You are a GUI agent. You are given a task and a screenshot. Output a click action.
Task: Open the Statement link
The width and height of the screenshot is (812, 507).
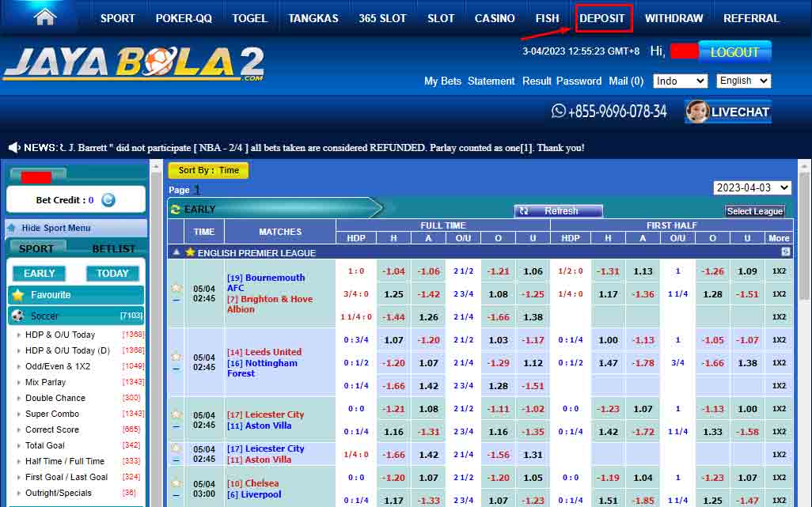point(491,81)
